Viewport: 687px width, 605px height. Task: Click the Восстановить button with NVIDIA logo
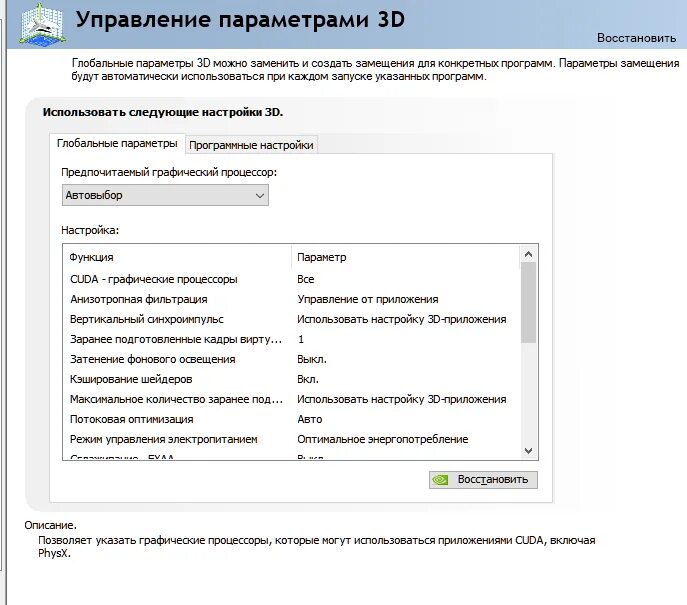click(483, 480)
